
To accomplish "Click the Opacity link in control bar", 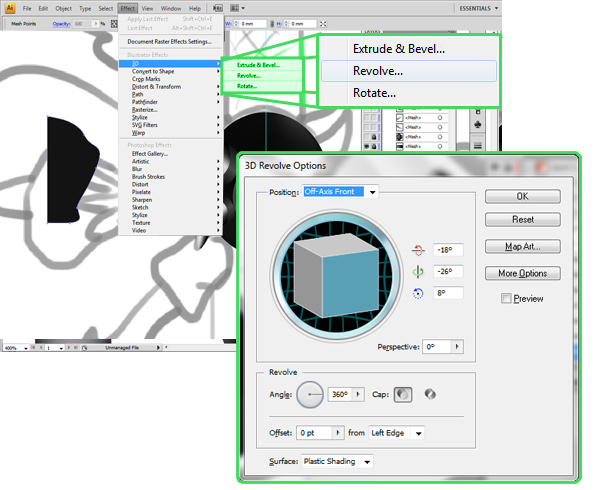I will tap(61, 24).
